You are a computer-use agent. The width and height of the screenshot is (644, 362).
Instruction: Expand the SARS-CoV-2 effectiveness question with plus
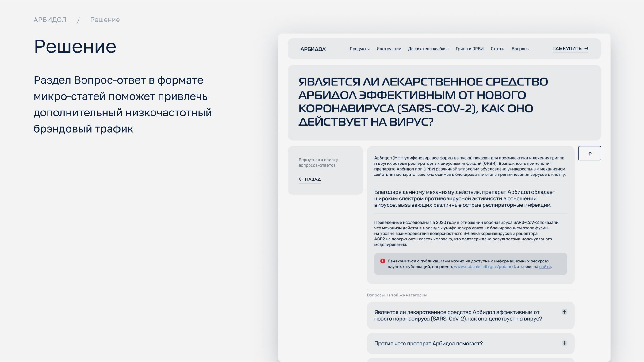[564, 312]
